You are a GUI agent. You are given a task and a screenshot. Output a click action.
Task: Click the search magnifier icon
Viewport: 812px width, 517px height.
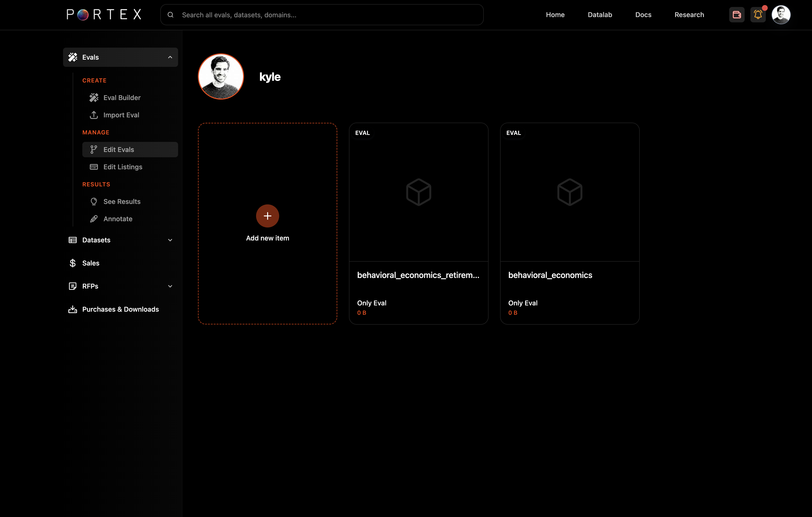[x=171, y=15]
